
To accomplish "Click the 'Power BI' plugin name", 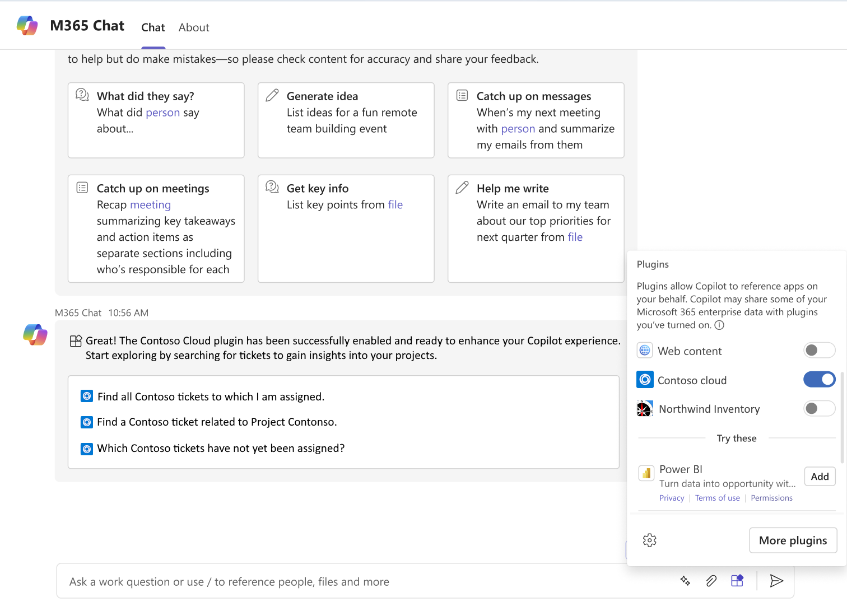I will [x=681, y=469].
